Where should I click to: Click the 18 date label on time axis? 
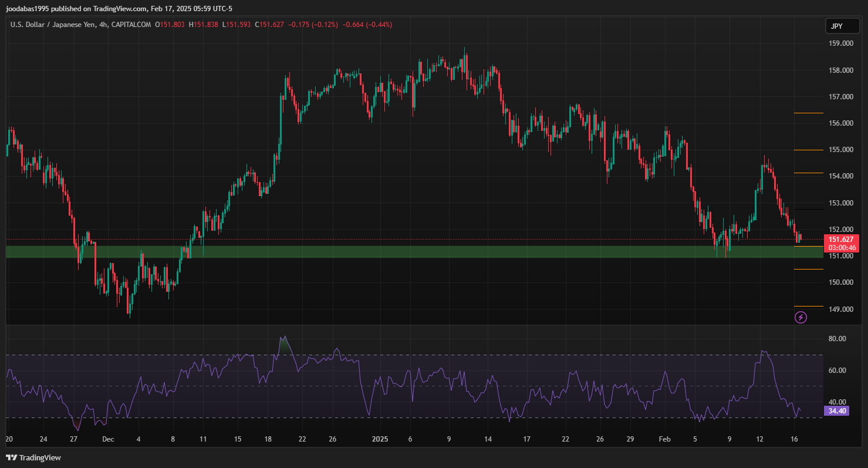(268, 439)
